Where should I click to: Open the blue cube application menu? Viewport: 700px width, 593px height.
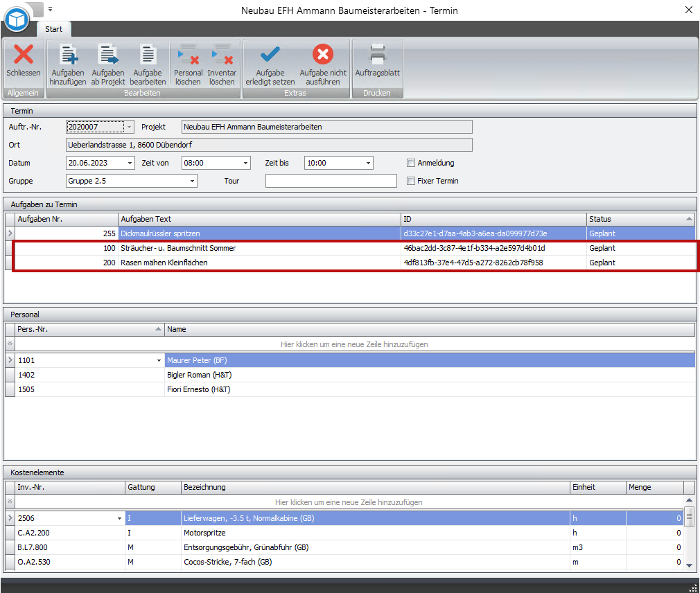click(17, 19)
